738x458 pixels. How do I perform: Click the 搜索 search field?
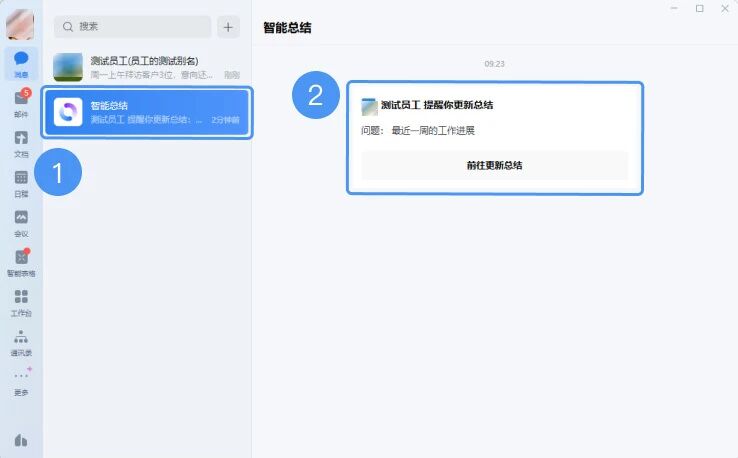(x=133, y=27)
